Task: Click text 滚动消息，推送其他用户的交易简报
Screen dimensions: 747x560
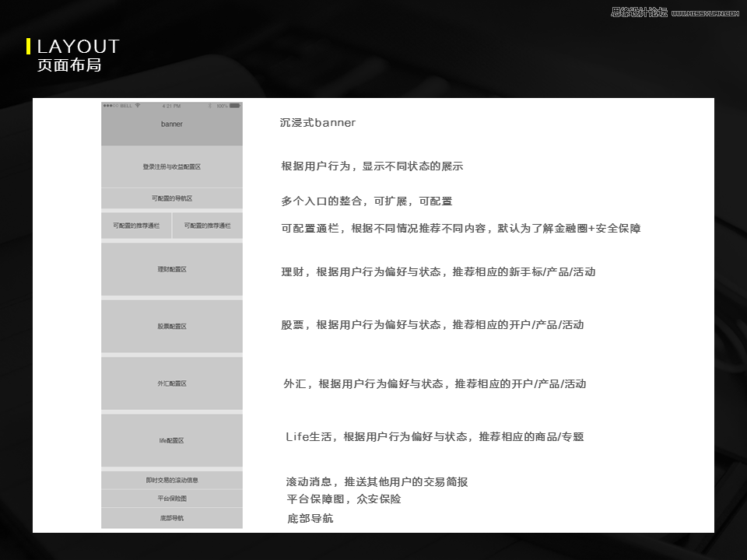Action: coord(377,482)
